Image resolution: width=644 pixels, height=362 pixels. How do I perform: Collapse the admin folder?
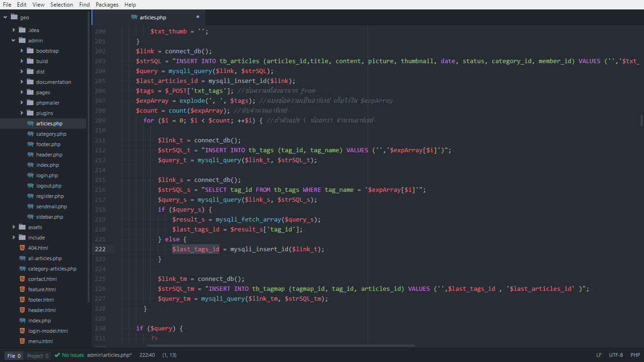pos(14,41)
